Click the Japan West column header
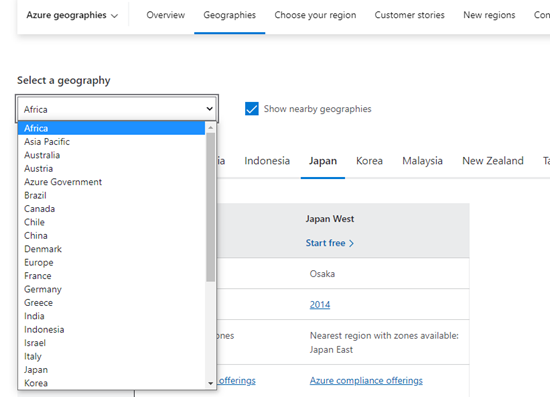The width and height of the screenshot is (550, 397). pyautogui.click(x=329, y=219)
